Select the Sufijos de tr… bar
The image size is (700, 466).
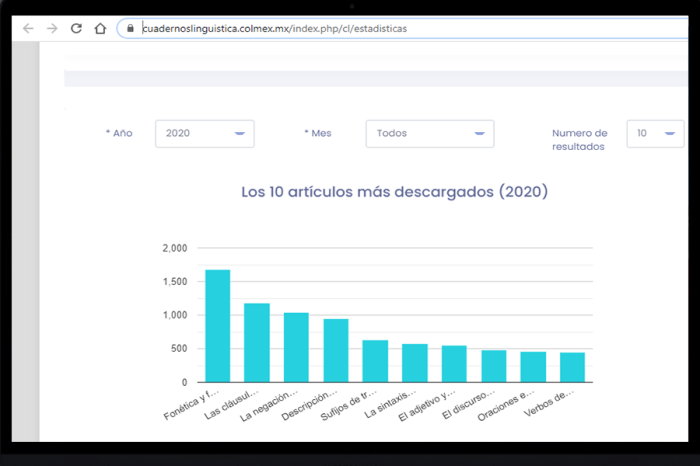pos(375,361)
